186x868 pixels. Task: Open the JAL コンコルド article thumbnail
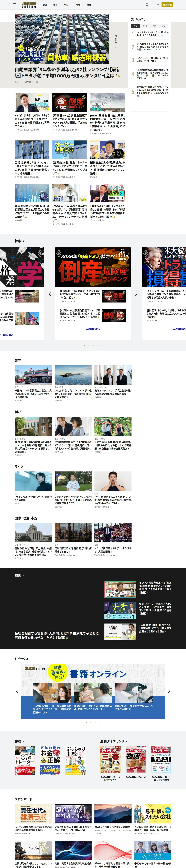tap(73, 375)
